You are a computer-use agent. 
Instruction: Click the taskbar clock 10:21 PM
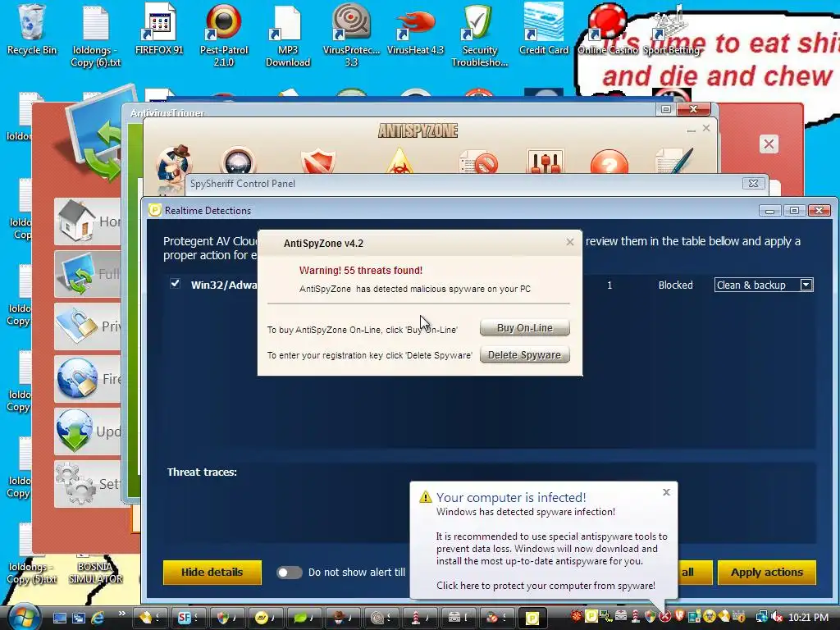click(x=808, y=618)
